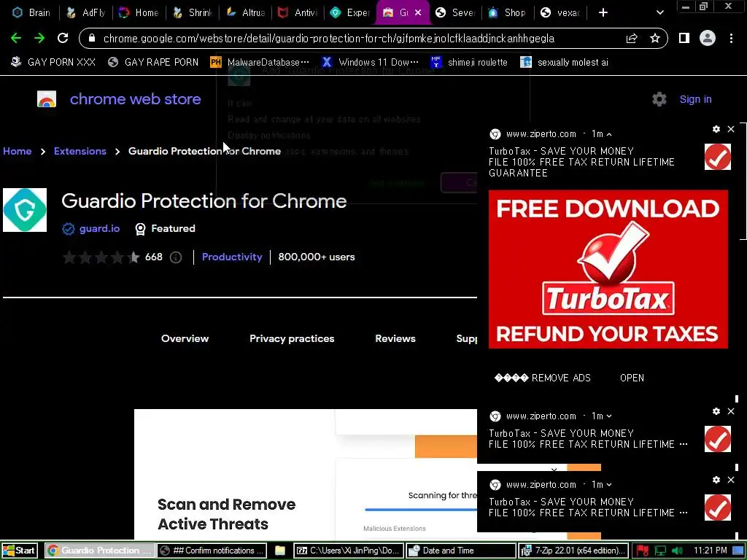Expand second ziperto notification chevron
The image size is (747, 560).
[609, 416]
